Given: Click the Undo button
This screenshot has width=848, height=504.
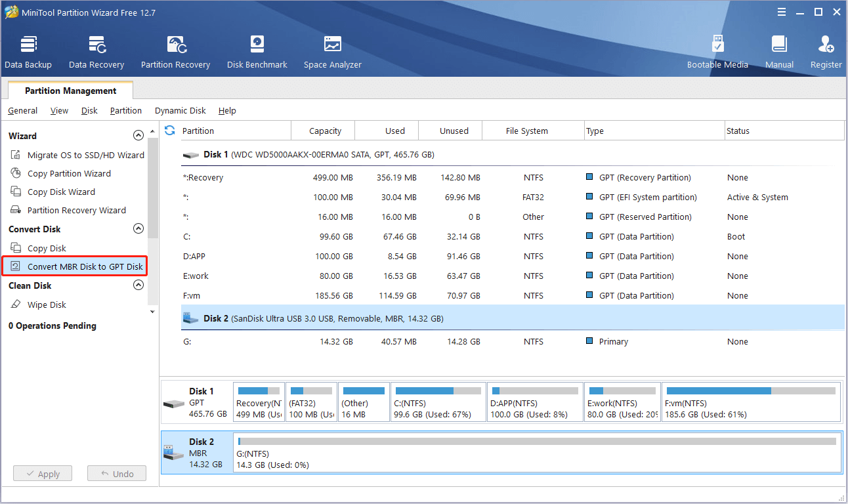Looking at the screenshot, I should (117, 473).
